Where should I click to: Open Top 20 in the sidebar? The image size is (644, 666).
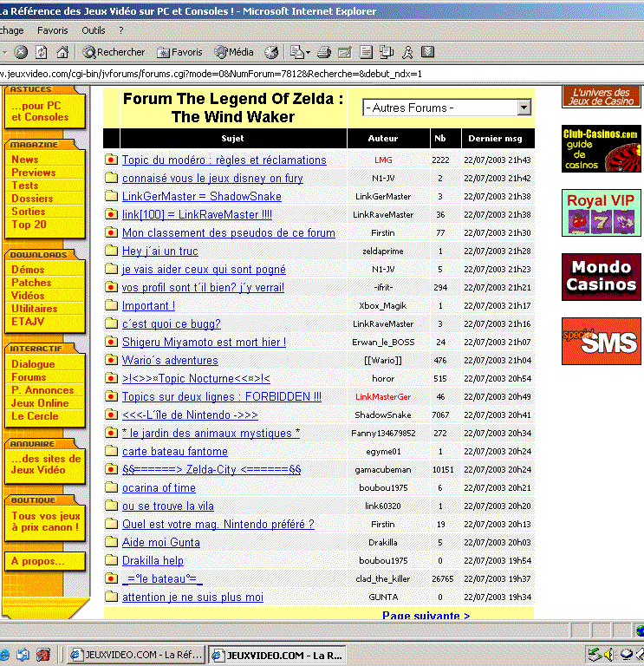[29, 225]
